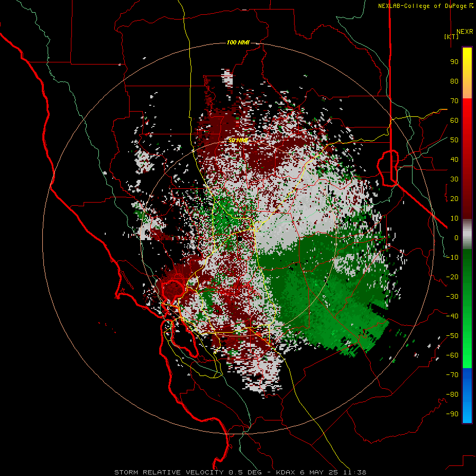The width and height of the screenshot is (476, 476).
Task: Click the [KT] units label
Action: [x=451, y=36]
